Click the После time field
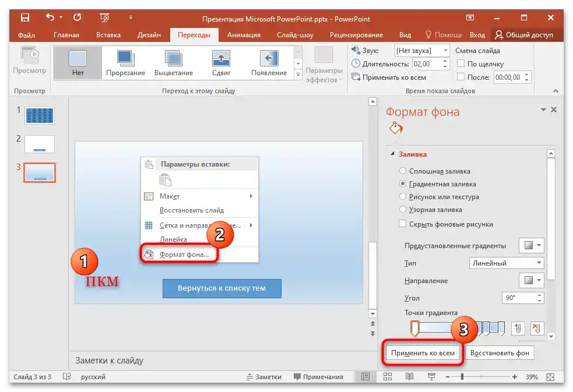 coord(508,77)
